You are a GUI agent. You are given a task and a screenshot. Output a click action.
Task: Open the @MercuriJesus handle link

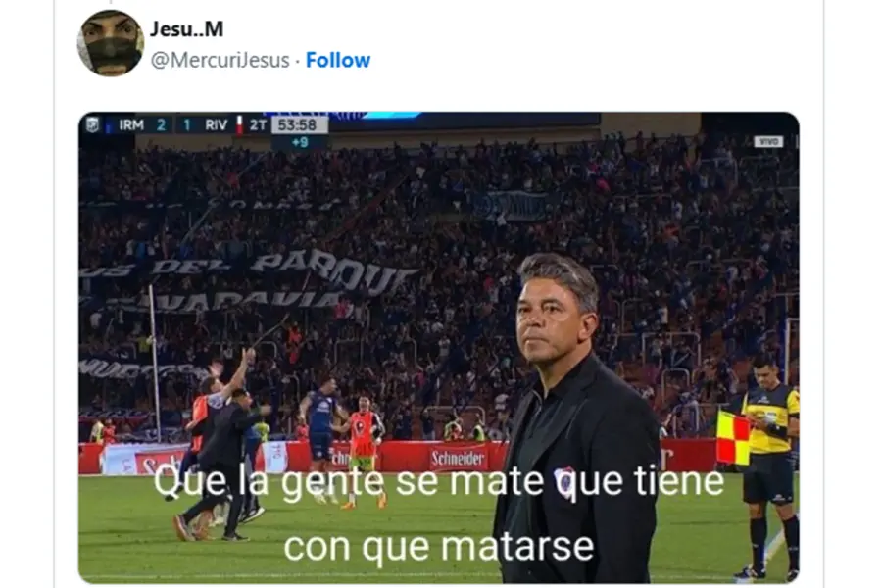click(x=220, y=60)
